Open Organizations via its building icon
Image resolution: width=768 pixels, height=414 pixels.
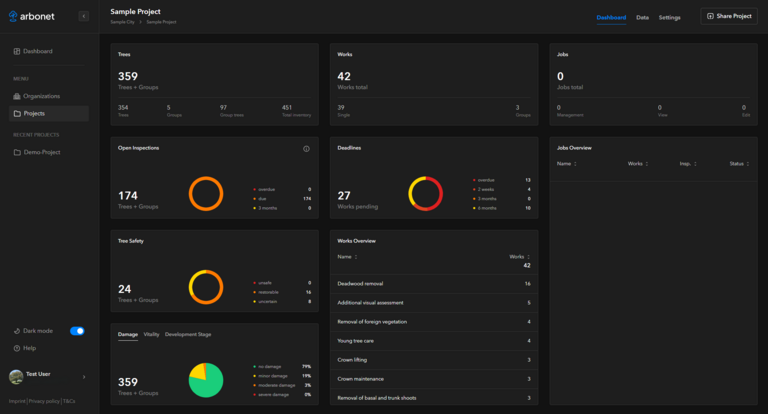click(17, 96)
